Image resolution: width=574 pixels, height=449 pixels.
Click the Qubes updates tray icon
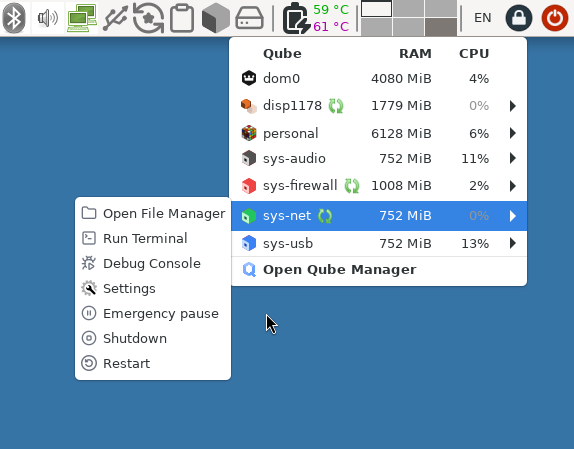click(x=148, y=18)
